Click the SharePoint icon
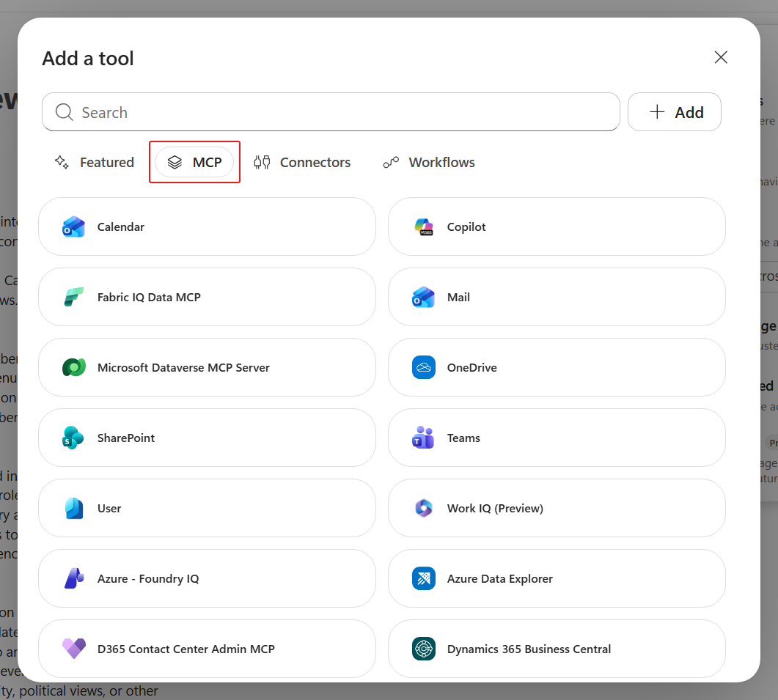This screenshot has height=700, width=778. click(73, 438)
